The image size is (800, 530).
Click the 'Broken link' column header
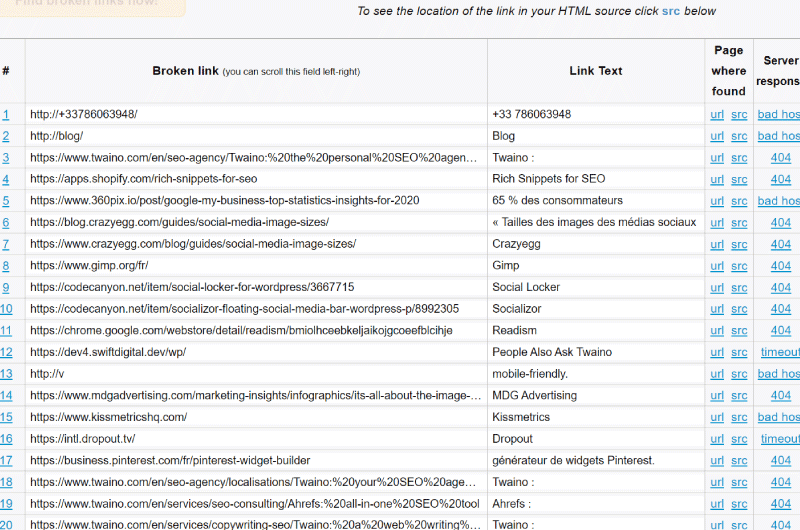[x=256, y=71]
